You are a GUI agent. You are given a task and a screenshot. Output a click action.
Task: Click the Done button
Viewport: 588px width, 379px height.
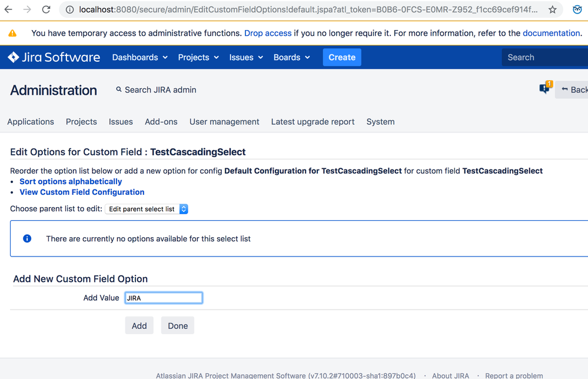(x=178, y=325)
